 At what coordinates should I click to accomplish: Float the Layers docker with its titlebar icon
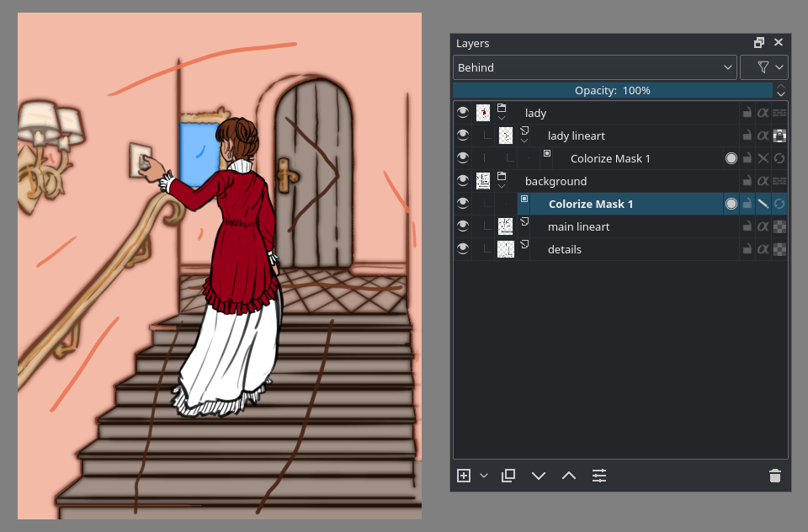pos(758,42)
